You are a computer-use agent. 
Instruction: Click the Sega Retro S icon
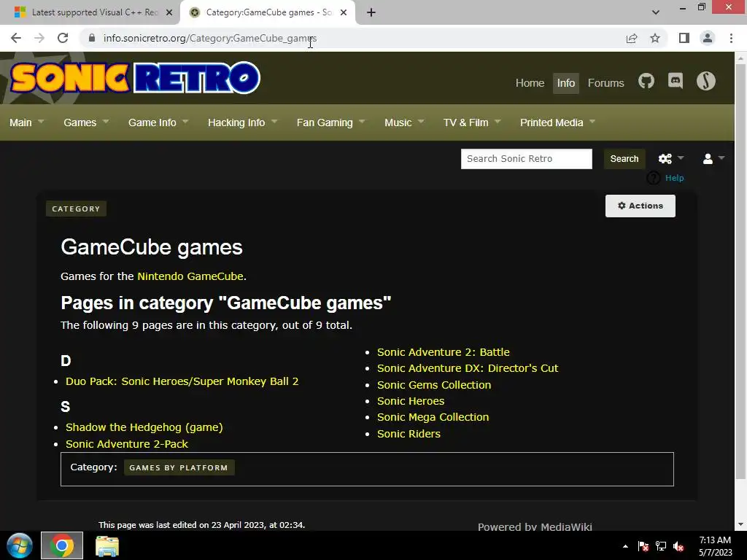point(705,81)
